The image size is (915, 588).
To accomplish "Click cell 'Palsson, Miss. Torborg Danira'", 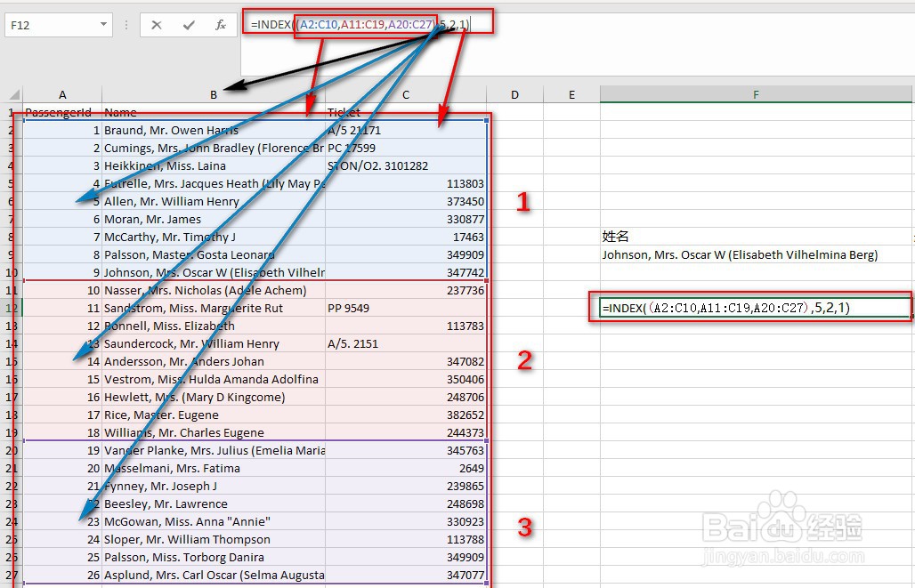I will [x=214, y=557].
